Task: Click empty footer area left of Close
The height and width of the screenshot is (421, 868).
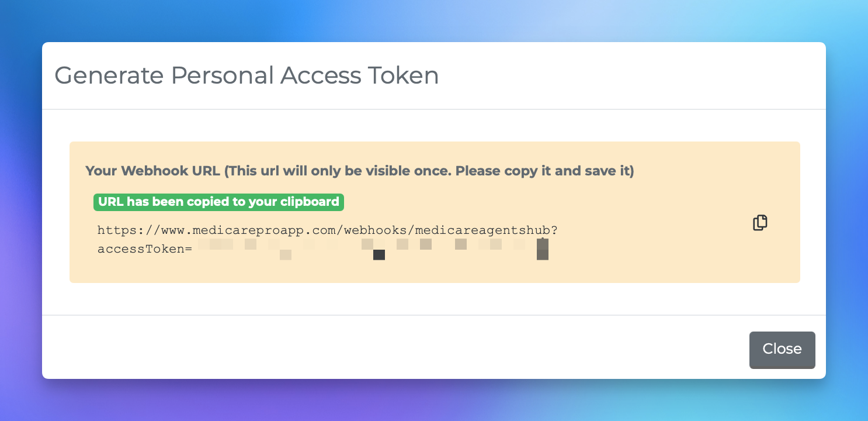Action: point(391,350)
